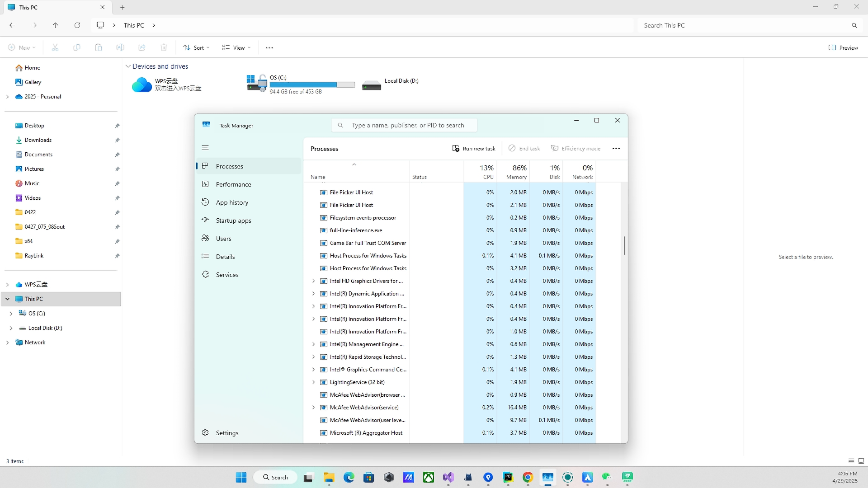Sort processes by Memory column
This screenshot has width=868, height=488.
pos(513,171)
